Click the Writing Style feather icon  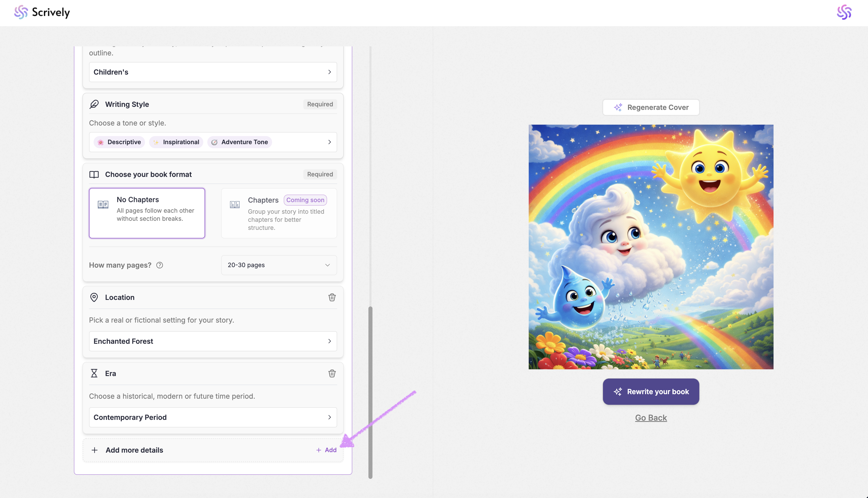click(94, 104)
